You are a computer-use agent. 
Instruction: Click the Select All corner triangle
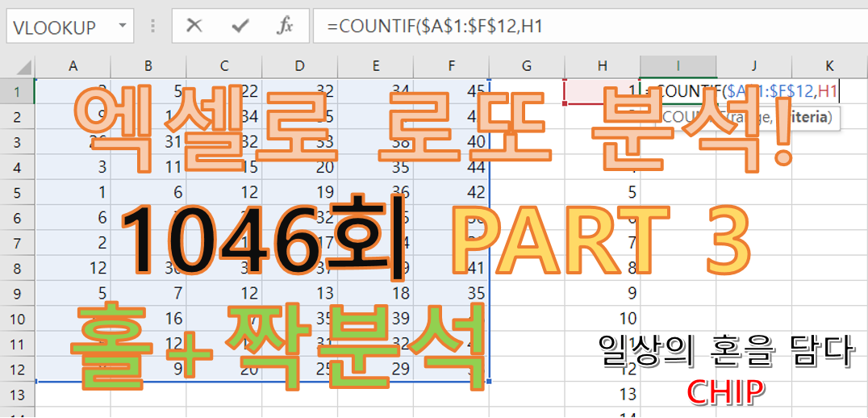click(x=24, y=67)
